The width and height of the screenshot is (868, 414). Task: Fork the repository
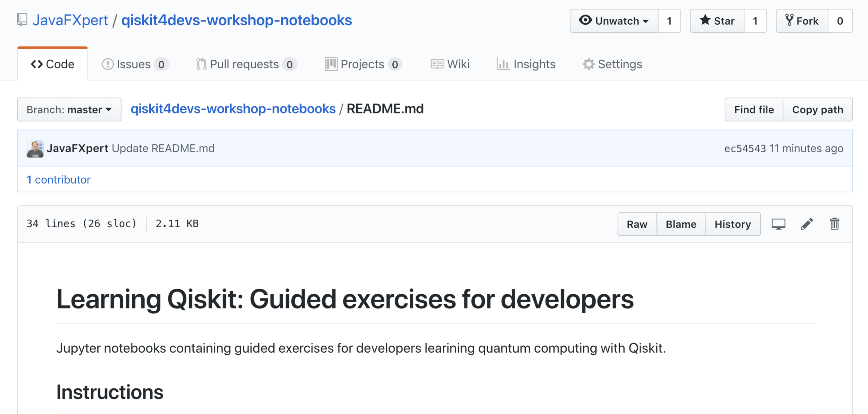coord(802,21)
